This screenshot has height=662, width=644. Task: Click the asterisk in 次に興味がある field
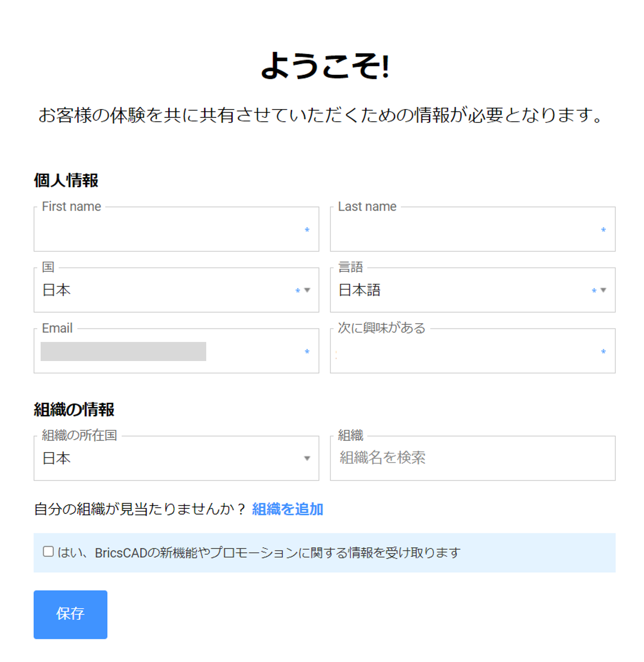(x=603, y=352)
